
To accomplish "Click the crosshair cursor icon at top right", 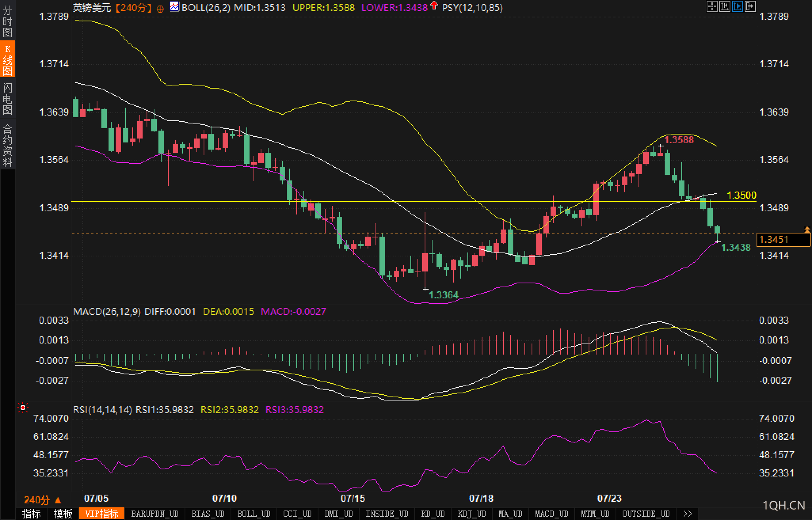I will (x=712, y=6).
